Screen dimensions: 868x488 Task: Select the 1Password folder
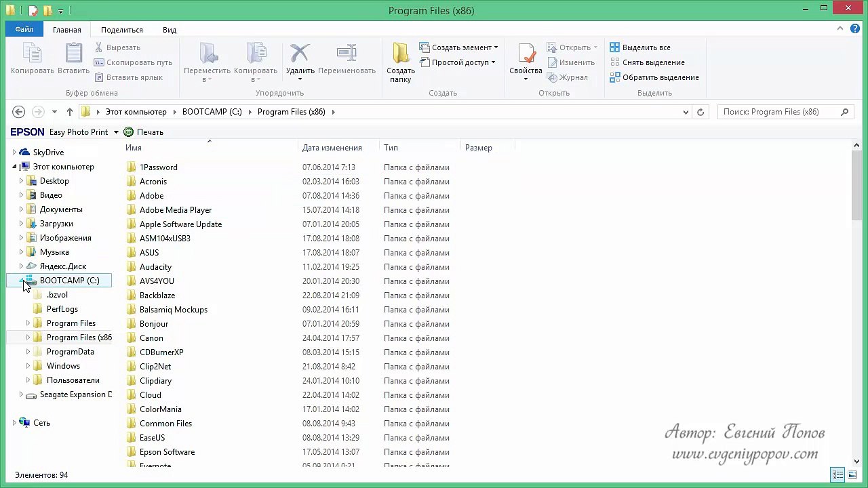pyautogui.click(x=158, y=167)
